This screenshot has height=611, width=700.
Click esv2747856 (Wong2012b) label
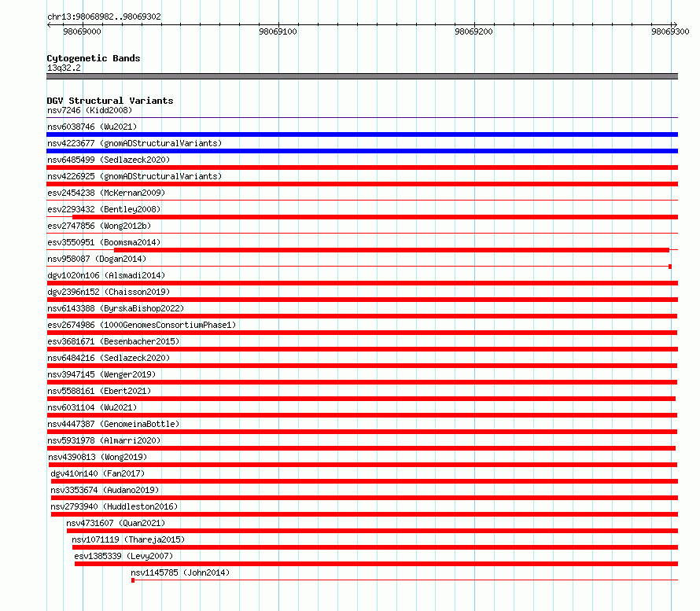(99, 226)
